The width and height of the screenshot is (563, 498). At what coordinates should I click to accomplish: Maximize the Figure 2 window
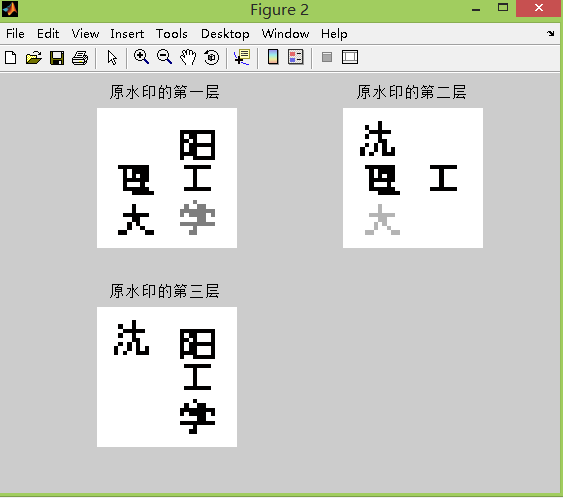click(x=503, y=8)
